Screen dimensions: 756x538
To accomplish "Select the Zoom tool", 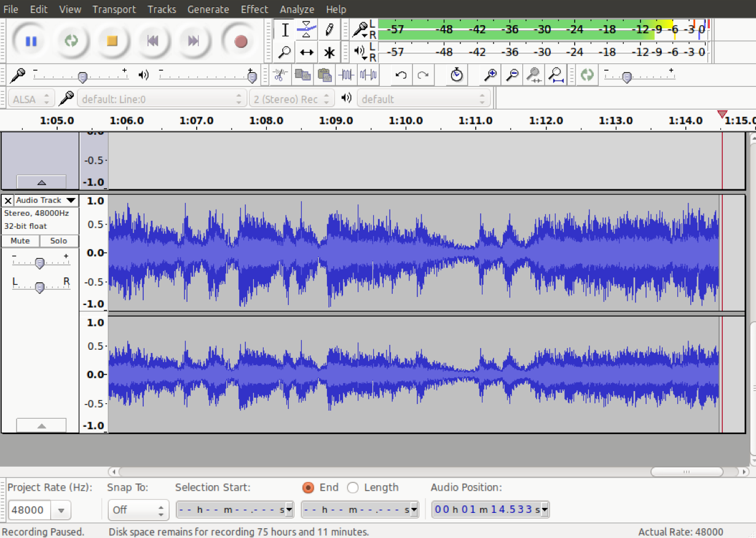I will 285,52.
